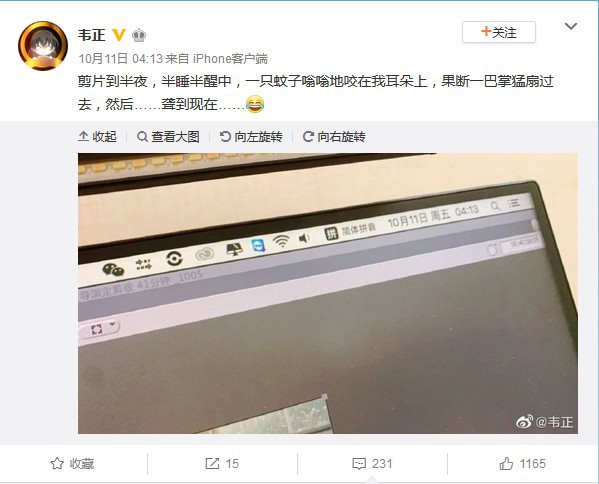Viewport: 599px width, 484px height.
Task: Open 查看大图 to view full image
Action: [168, 136]
